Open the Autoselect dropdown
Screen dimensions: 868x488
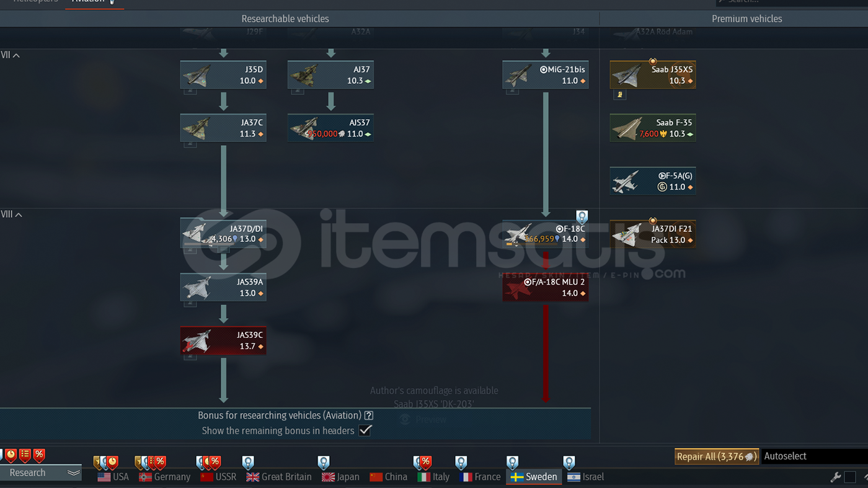[814, 456]
